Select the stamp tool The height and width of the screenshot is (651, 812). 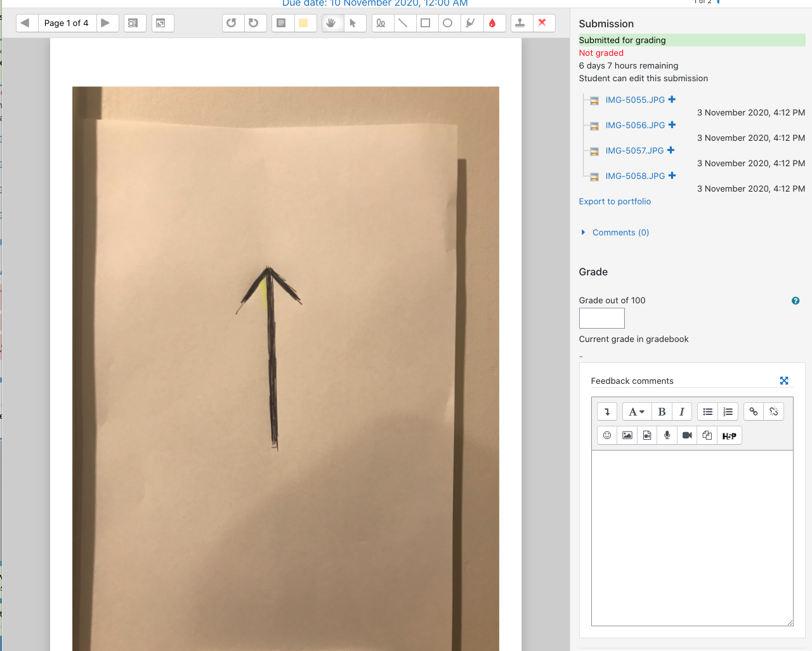[x=521, y=23]
